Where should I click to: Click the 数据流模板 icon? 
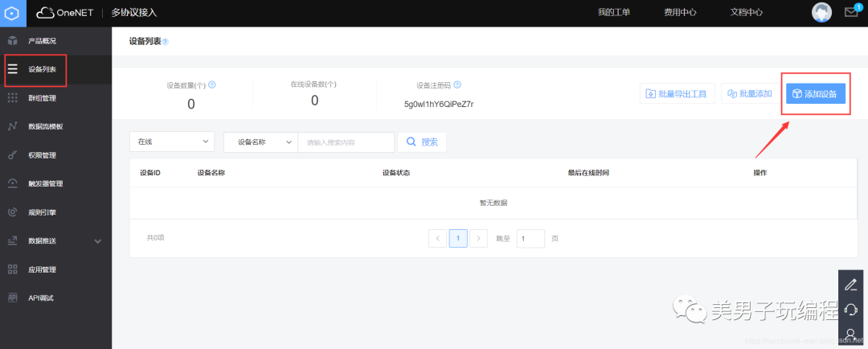[13, 126]
